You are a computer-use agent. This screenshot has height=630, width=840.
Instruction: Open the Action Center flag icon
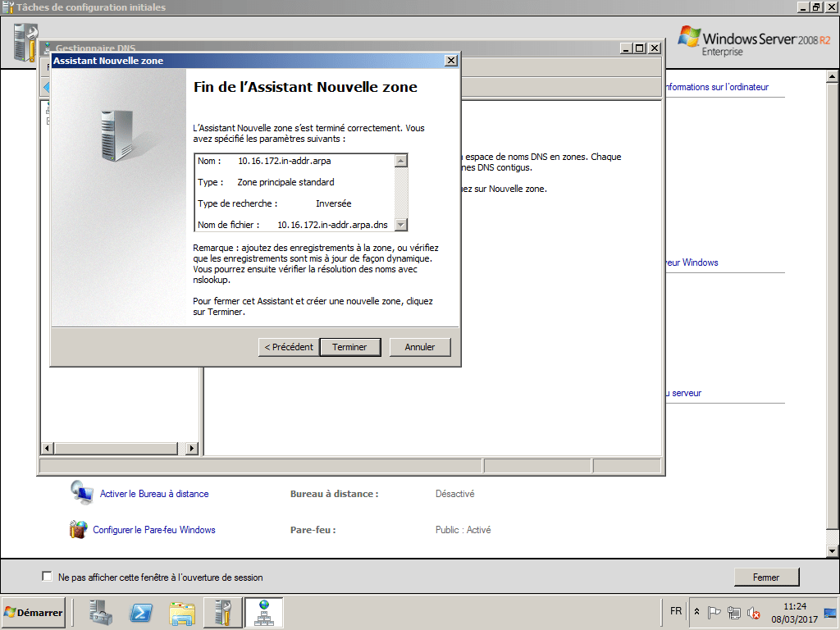714,613
